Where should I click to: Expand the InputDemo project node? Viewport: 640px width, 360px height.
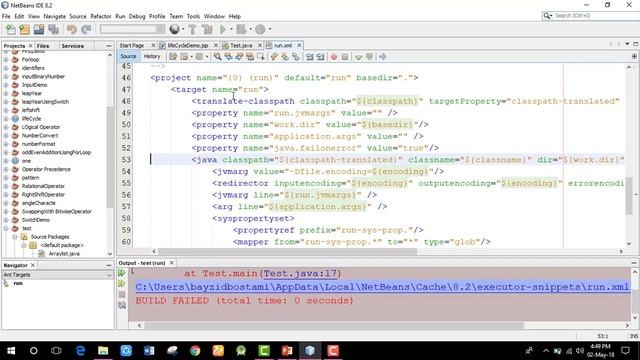(6, 85)
